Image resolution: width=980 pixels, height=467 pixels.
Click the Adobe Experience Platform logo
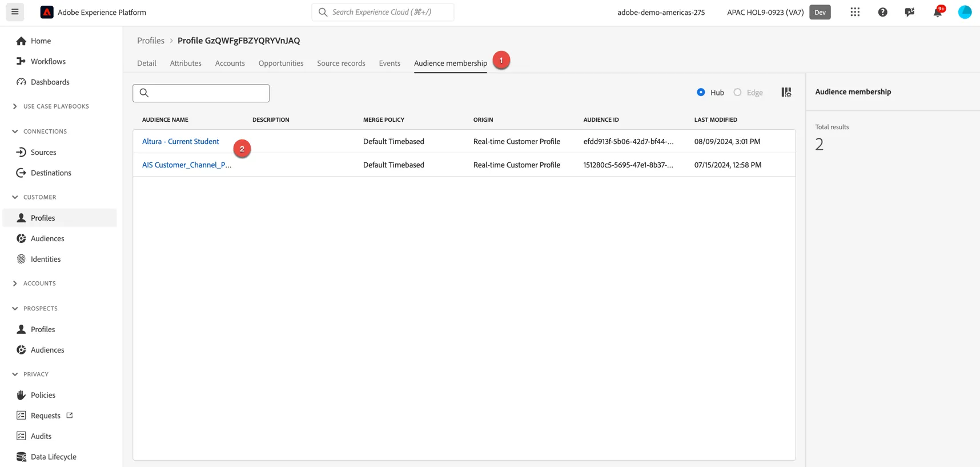tap(47, 12)
